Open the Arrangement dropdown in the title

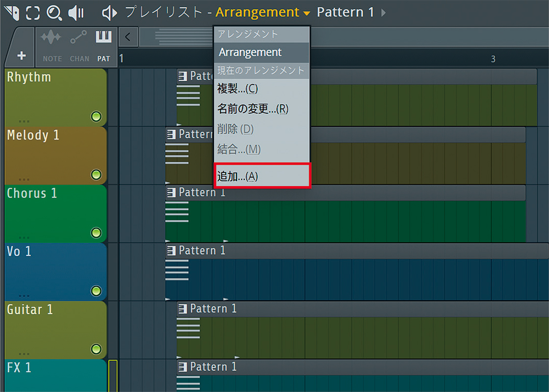[263, 12]
